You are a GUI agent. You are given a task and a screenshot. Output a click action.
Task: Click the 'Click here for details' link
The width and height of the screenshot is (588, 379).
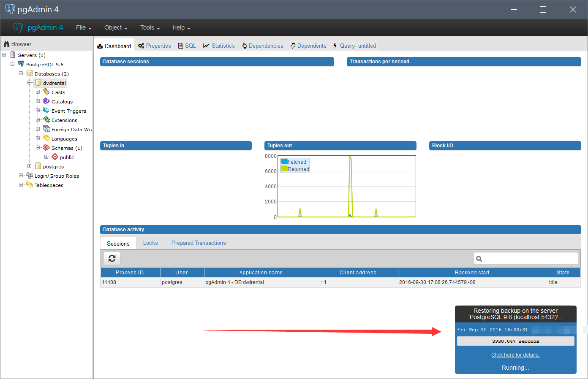point(515,355)
